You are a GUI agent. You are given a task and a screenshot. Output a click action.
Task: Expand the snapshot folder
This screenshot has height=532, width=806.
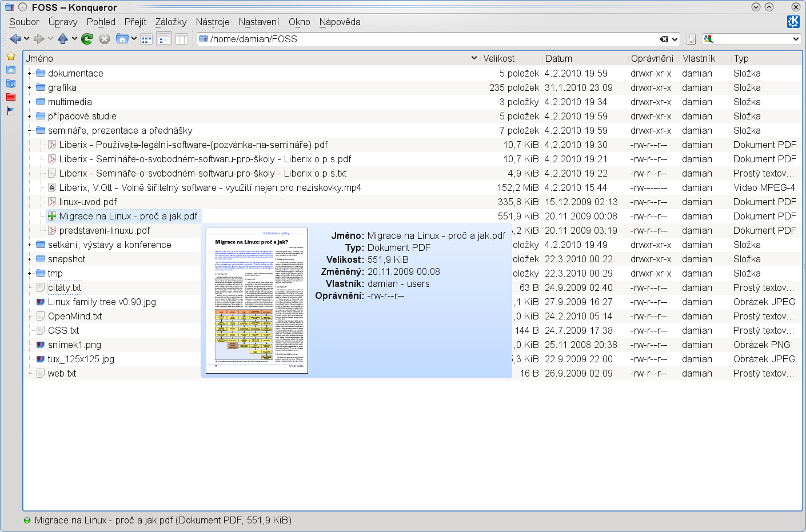pyautogui.click(x=30, y=259)
